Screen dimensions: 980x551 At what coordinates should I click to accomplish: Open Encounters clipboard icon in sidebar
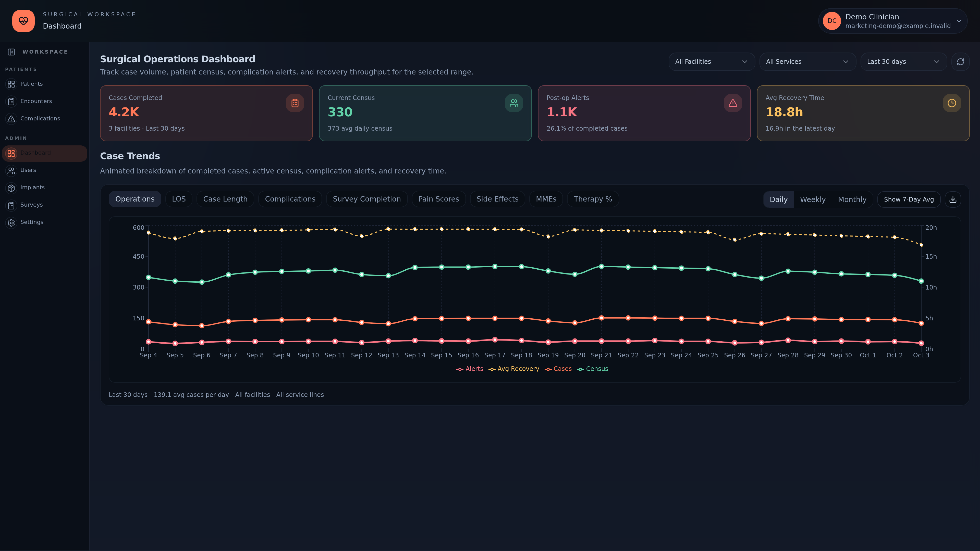pyautogui.click(x=11, y=102)
